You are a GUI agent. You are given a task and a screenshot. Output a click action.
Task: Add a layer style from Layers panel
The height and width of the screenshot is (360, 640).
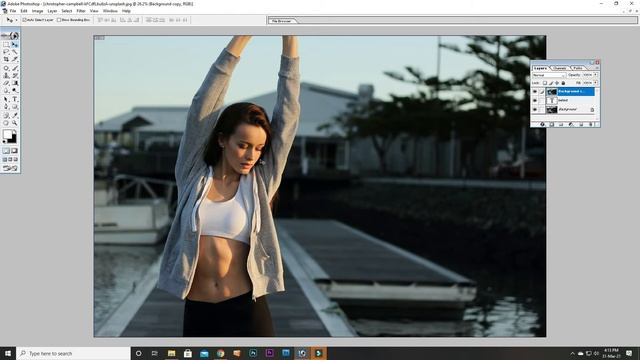(542, 124)
